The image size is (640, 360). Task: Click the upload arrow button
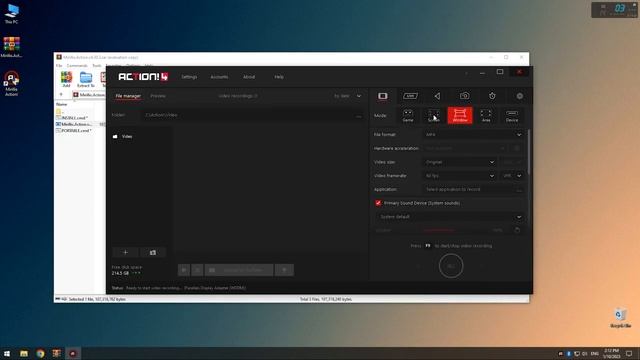point(284,270)
